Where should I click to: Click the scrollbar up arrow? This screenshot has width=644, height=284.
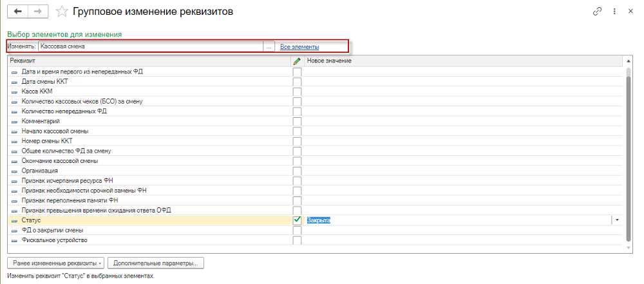pos(627,61)
